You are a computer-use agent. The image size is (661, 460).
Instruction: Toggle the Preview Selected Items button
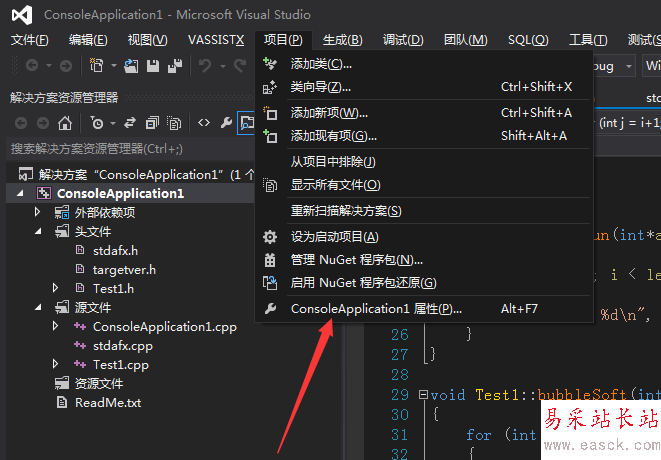247,123
